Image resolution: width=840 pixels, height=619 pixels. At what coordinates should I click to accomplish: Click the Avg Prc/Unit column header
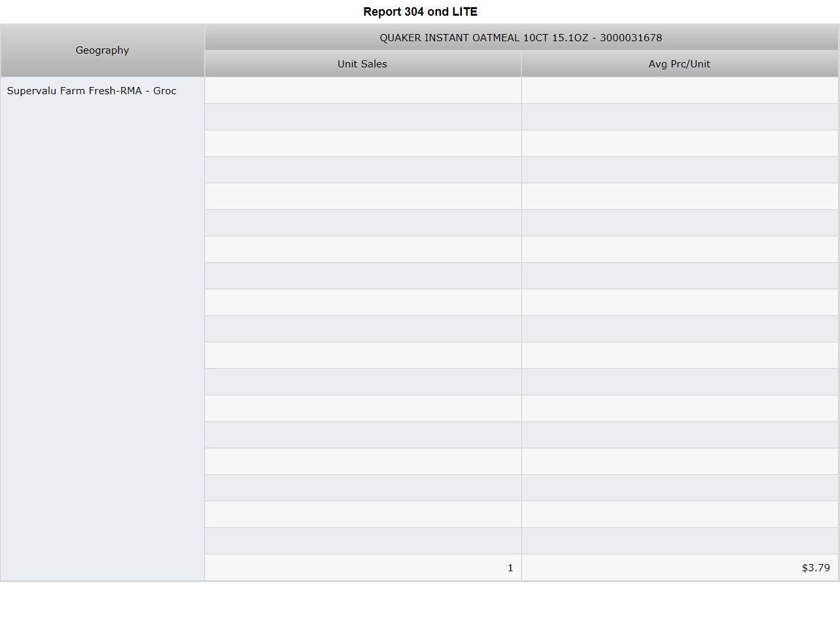click(680, 64)
